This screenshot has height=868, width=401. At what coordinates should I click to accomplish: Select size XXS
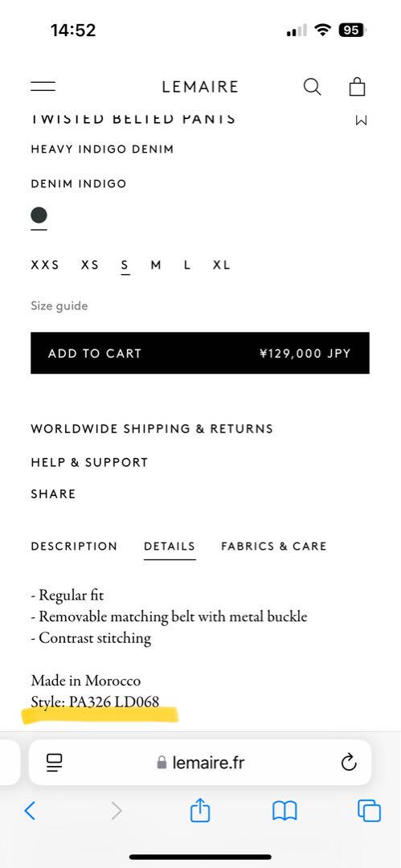(45, 265)
